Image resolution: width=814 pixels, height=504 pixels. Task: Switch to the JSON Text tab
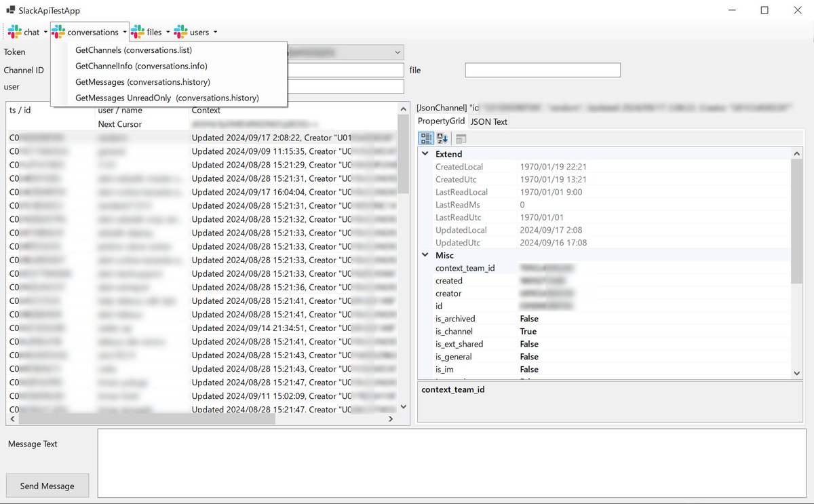point(488,121)
